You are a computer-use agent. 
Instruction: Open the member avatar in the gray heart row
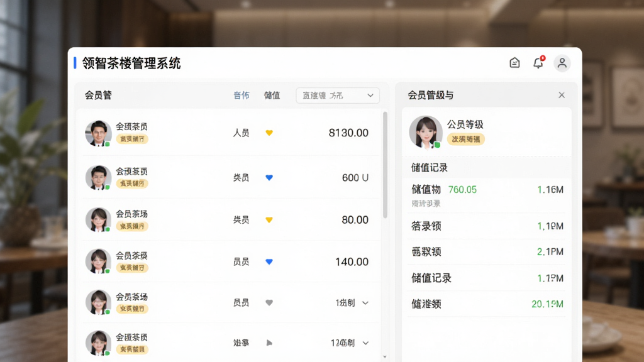[98, 302]
